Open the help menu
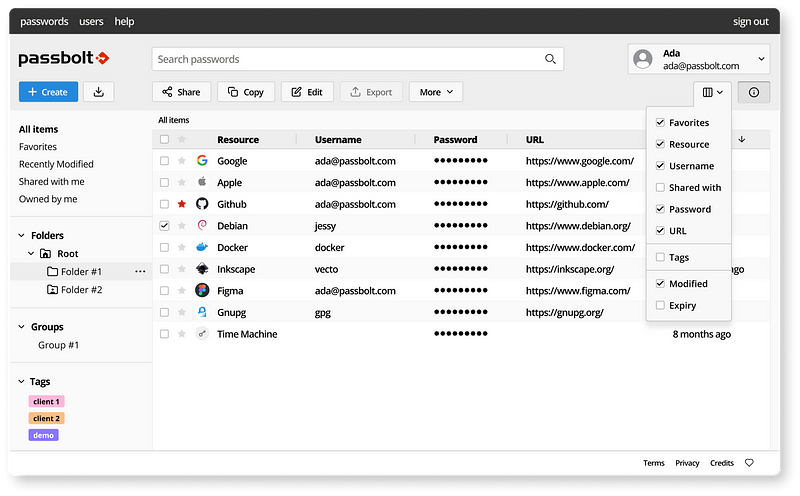This screenshot has height=496, width=800. pyautogui.click(x=124, y=21)
